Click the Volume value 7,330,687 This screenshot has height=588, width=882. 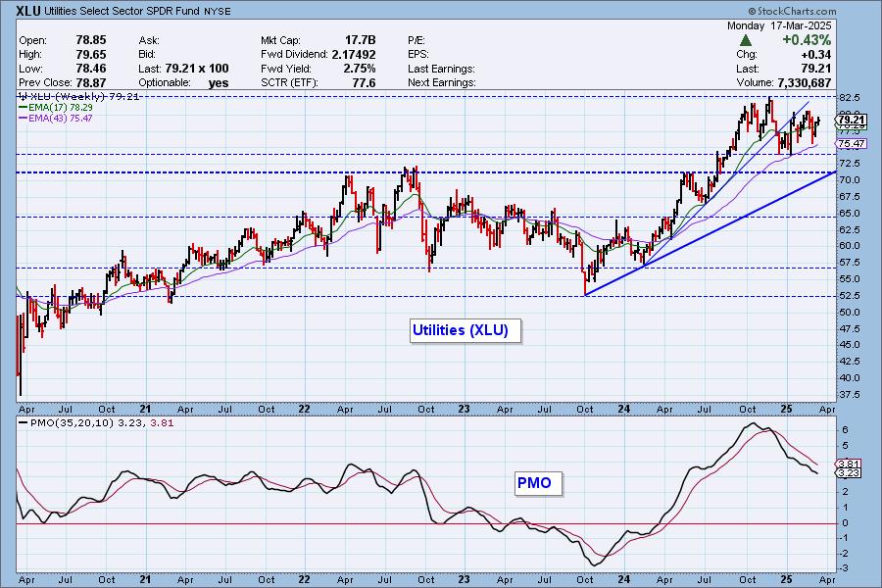click(804, 82)
